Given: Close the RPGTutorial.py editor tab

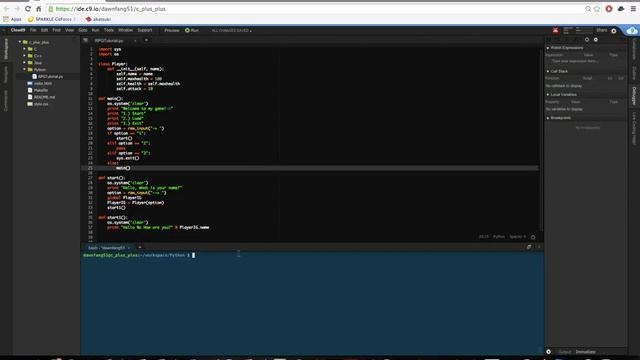Looking at the screenshot, I should [135, 40].
